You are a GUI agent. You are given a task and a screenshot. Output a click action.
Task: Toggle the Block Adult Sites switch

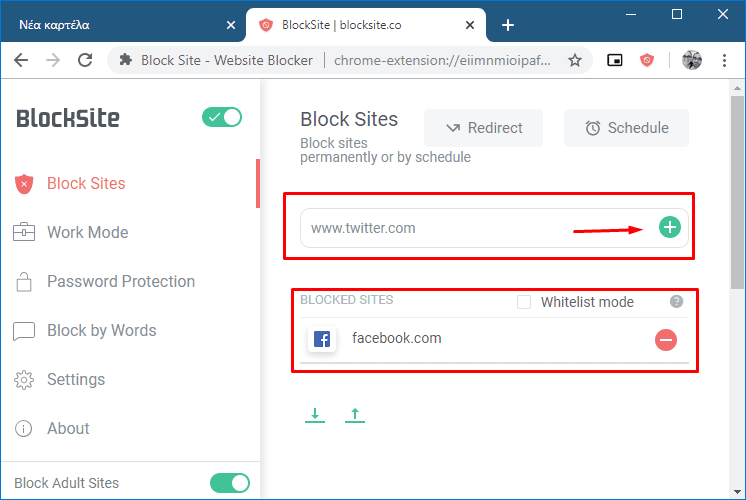[230, 483]
